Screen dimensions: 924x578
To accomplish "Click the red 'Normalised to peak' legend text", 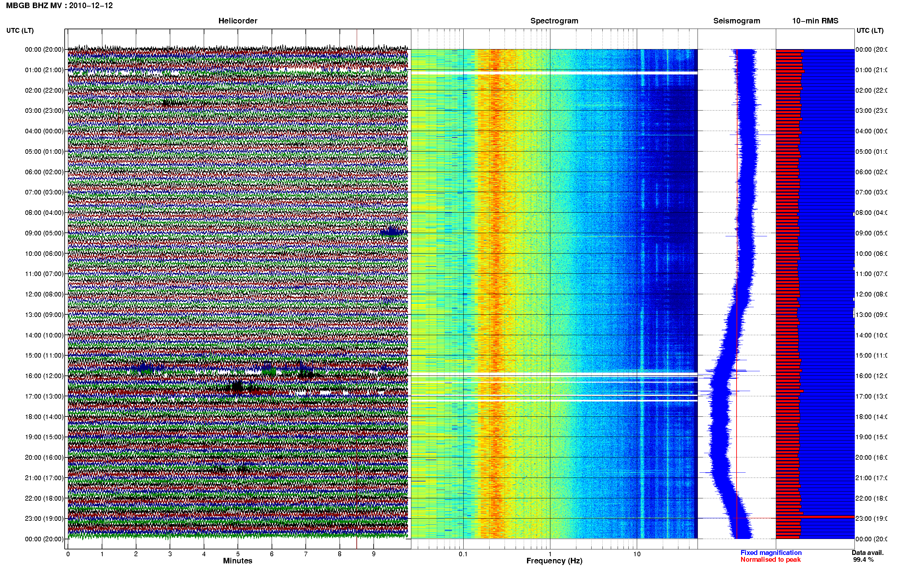I will click(770, 560).
